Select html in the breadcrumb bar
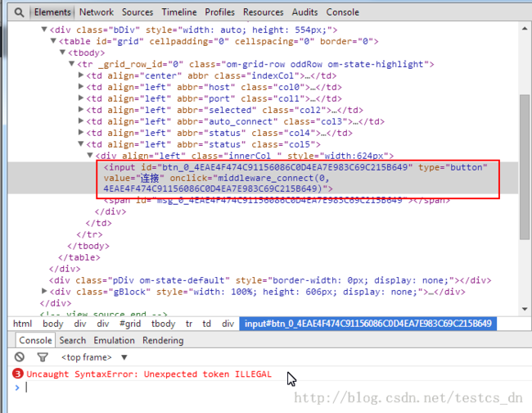Screen dimensions: 532x413 tap(22, 324)
